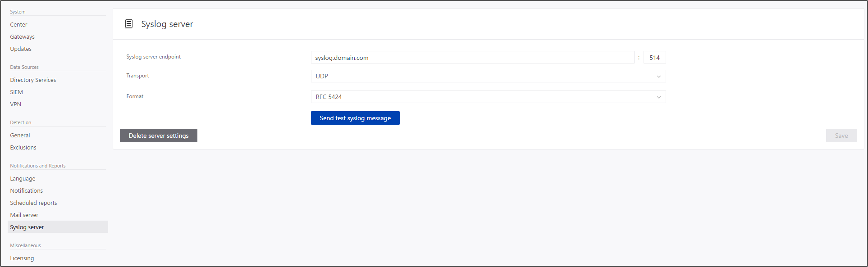Open the Format RFC 5424 dropdown
This screenshot has width=868, height=267.
[x=488, y=97]
